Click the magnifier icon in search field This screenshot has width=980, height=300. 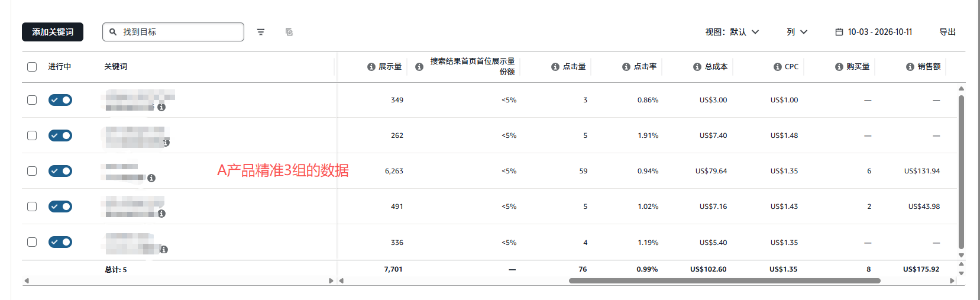coord(113,32)
